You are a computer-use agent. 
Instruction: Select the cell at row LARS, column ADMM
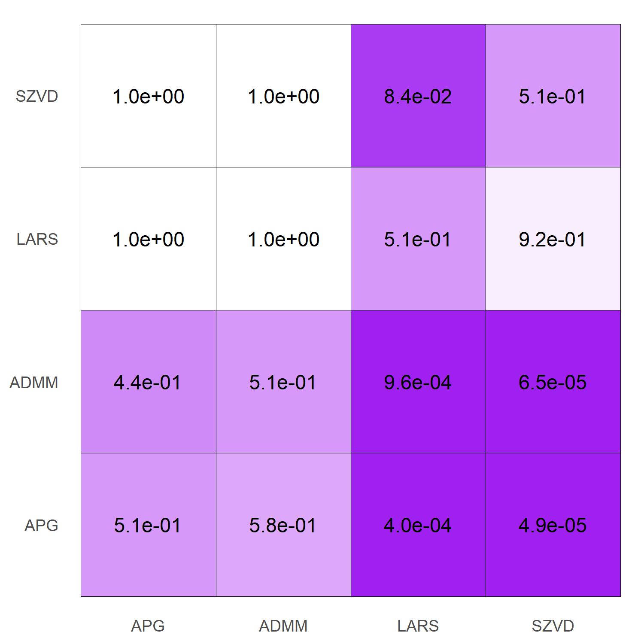(x=283, y=239)
